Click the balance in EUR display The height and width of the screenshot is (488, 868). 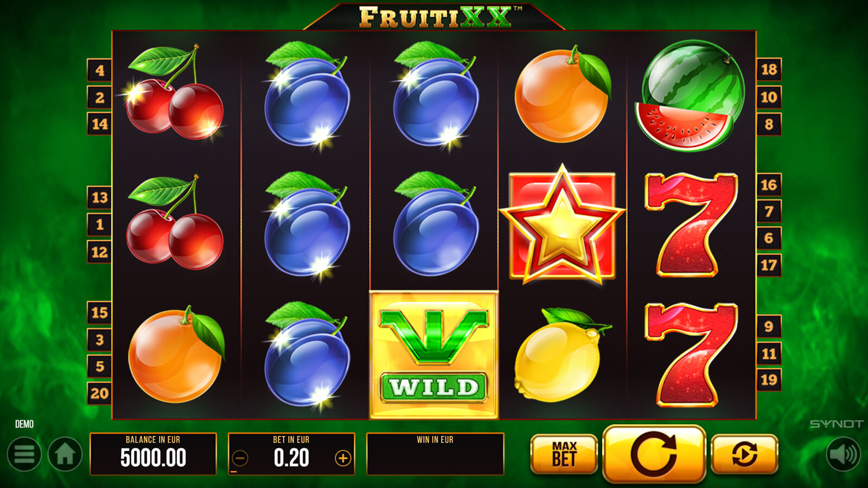tap(153, 454)
